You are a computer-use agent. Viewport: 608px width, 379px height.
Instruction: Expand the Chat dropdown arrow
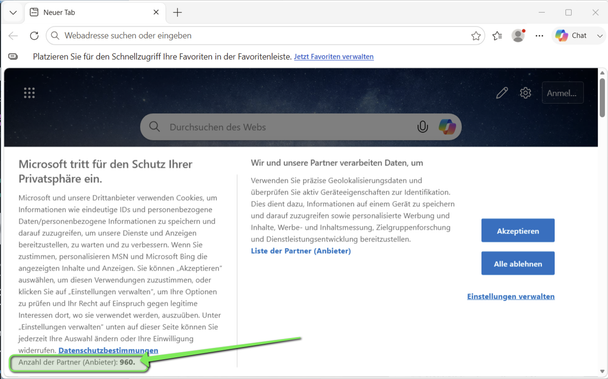pyautogui.click(x=599, y=36)
